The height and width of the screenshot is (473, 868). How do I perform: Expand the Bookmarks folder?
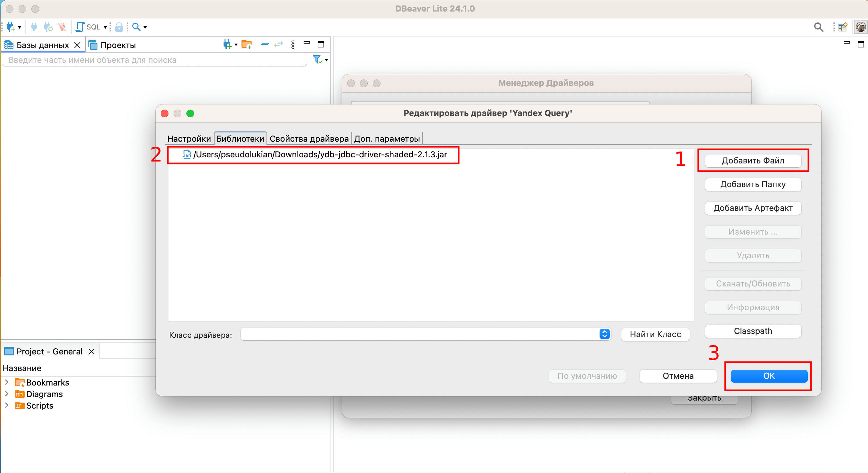tap(7, 382)
